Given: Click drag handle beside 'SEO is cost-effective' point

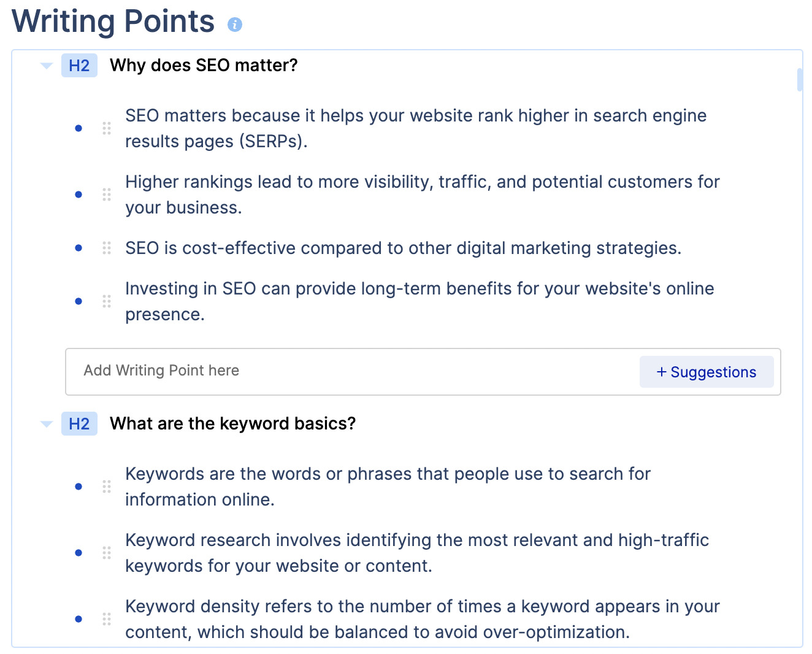Looking at the screenshot, I should (x=107, y=248).
